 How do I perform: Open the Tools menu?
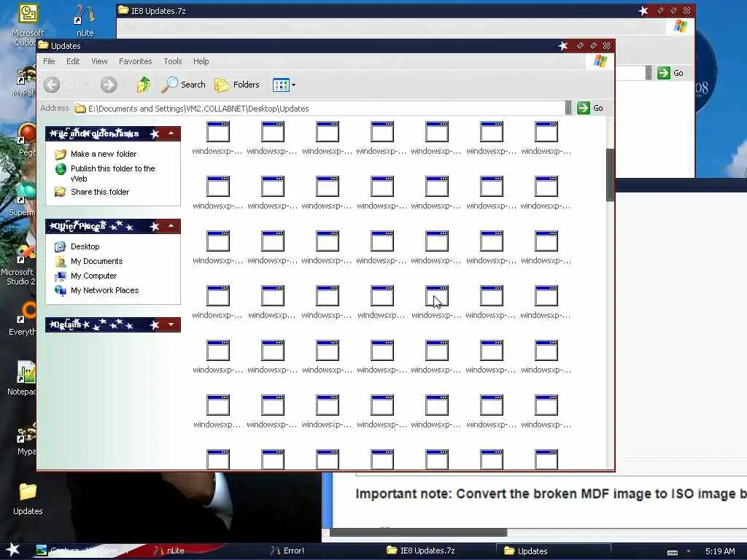tap(172, 61)
